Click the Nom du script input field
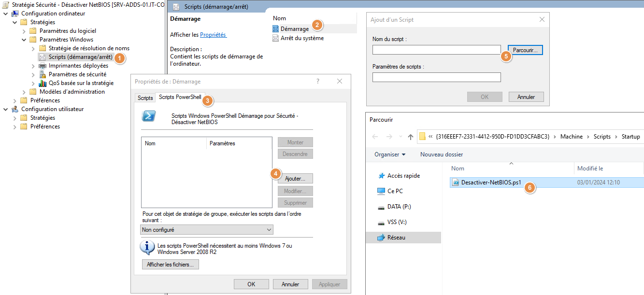644x295 pixels. pyautogui.click(x=436, y=50)
